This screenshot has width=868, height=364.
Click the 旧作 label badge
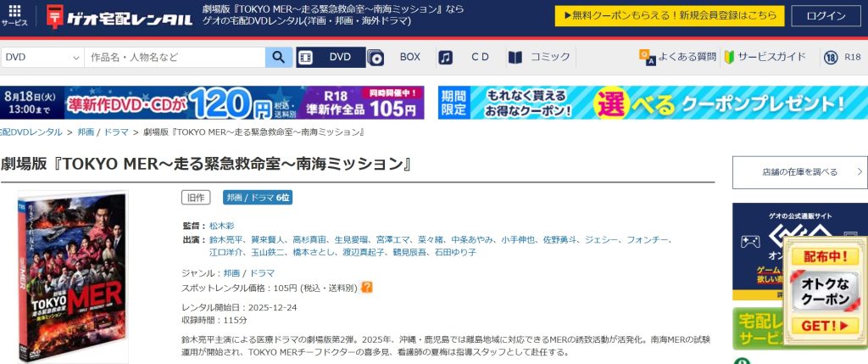click(196, 197)
